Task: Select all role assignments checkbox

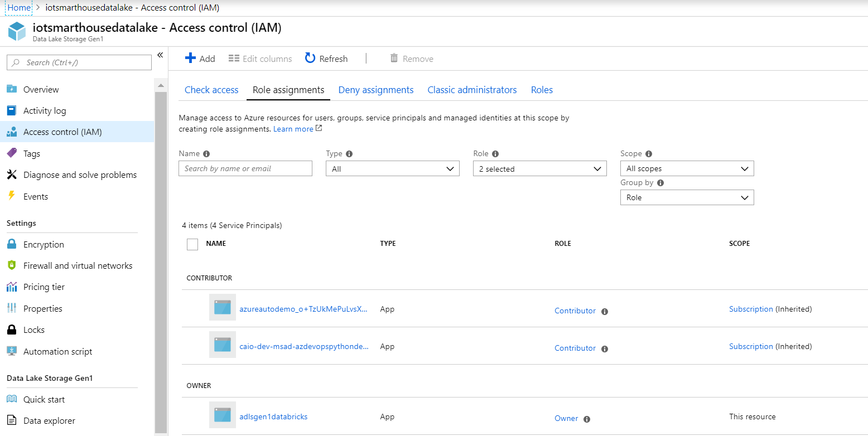Action: coord(192,244)
